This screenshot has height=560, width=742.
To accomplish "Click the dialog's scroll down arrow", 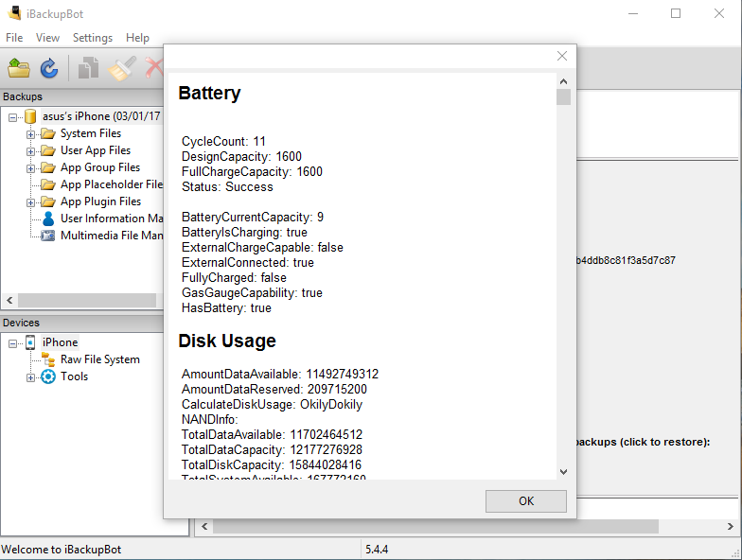I will tap(563, 471).
